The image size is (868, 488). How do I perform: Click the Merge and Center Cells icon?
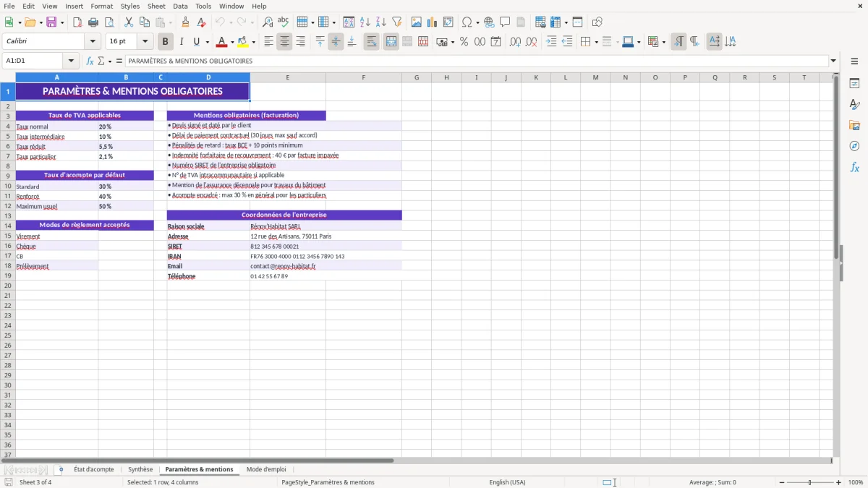(x=391, y=42)
